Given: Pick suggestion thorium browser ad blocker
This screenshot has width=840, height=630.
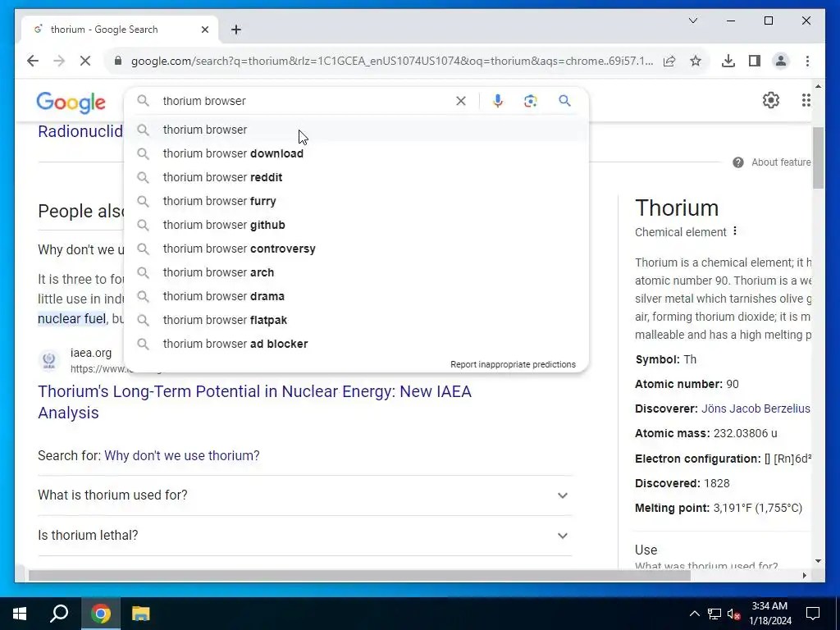Looking at the screenshot, I should [356, 344].
